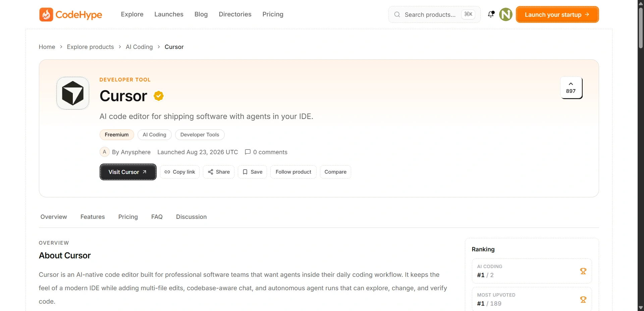Open the user avatar profile menu
This screenshot has width=644, height=311.
click(506, 14)
